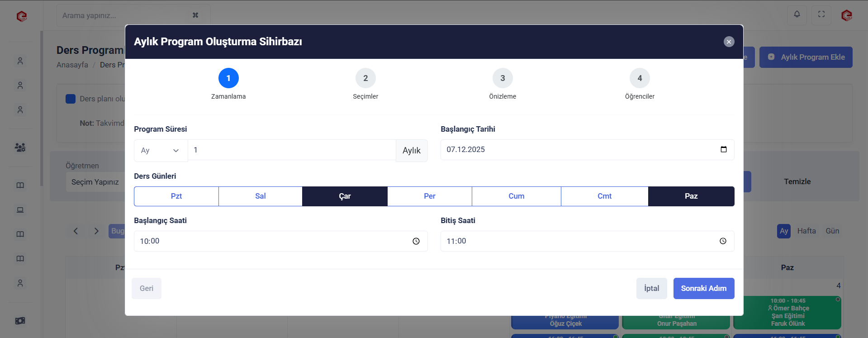Open Öğretmen Seçim Yapınız dropdown
The width and height of the screenshot is (868, 338).
(x=95, y=182)
